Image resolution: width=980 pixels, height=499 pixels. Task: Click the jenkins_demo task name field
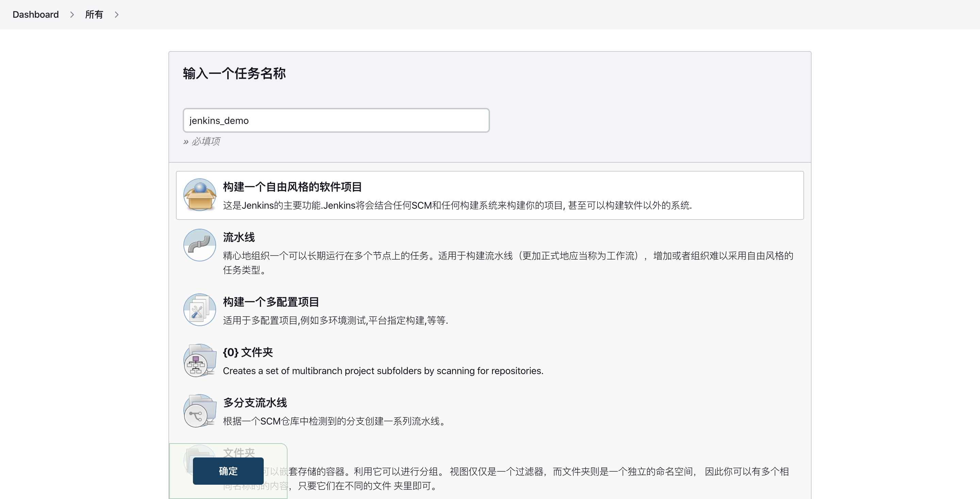point(336,120)
